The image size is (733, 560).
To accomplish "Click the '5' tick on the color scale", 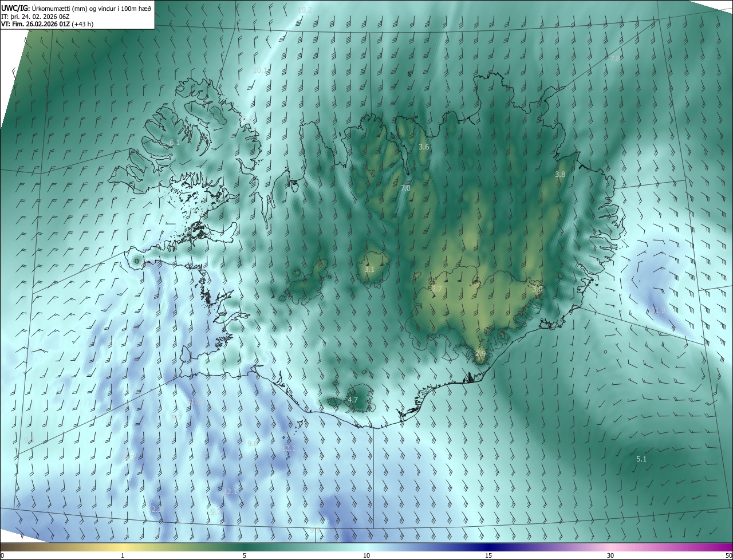I will (245, 556).
